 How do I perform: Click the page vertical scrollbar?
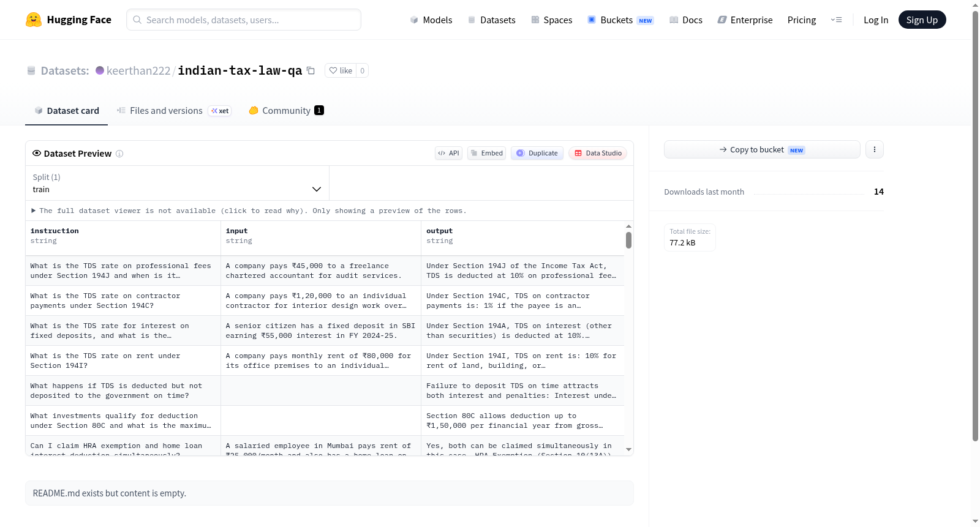[975, 226]
